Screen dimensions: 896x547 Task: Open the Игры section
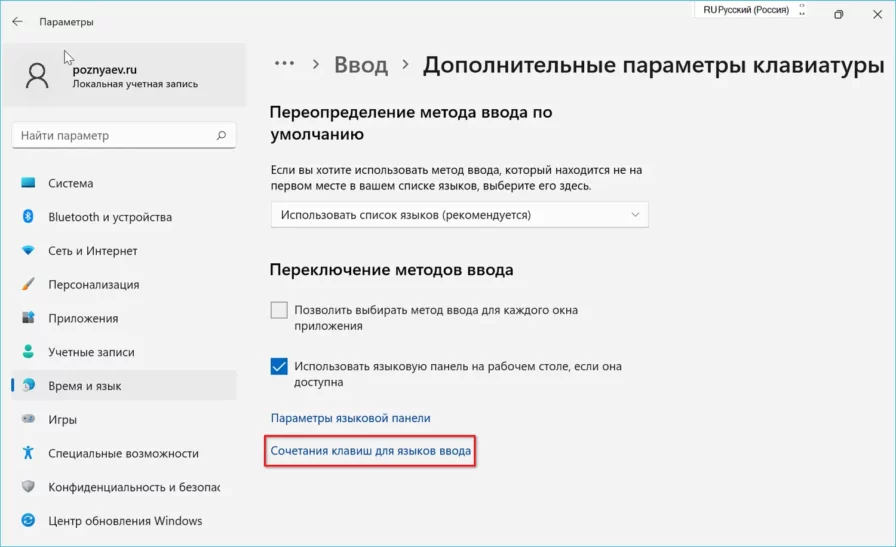[123, 419]
